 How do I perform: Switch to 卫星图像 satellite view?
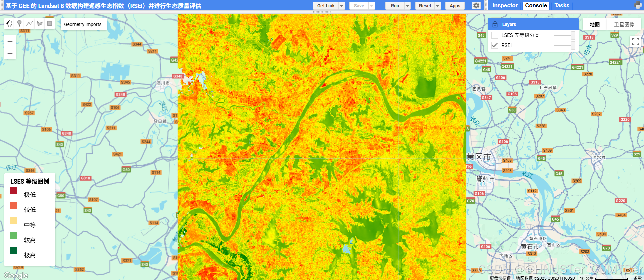(624, 24)
